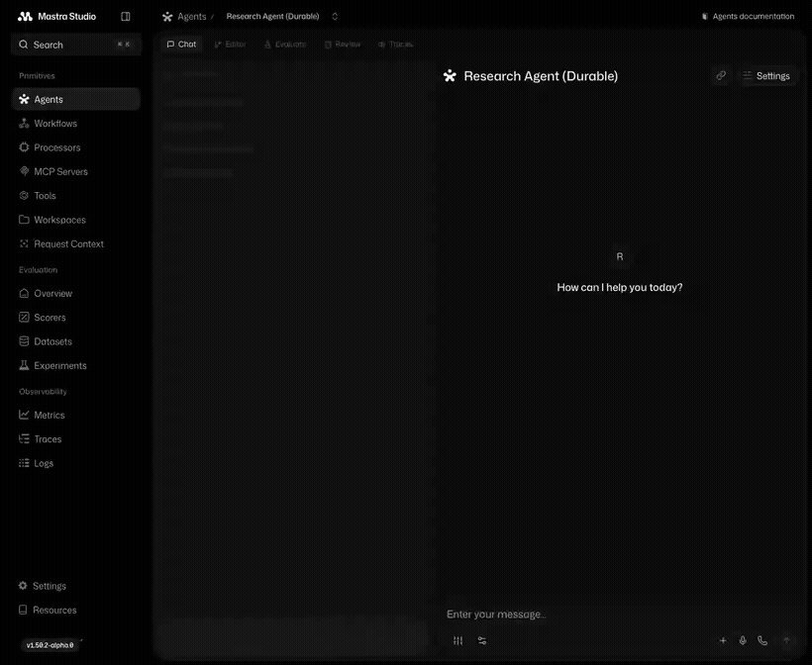Open Processors in the sidebar
The image size is (812, 665).
76,147
